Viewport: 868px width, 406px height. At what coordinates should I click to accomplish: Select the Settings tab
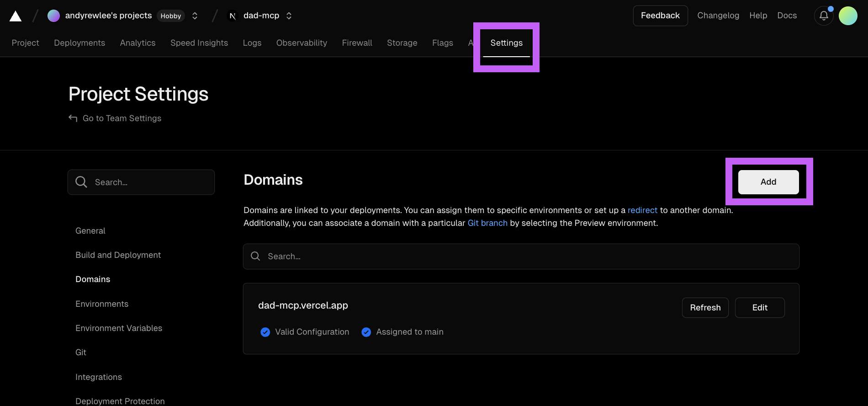click(x=506, y=43)
